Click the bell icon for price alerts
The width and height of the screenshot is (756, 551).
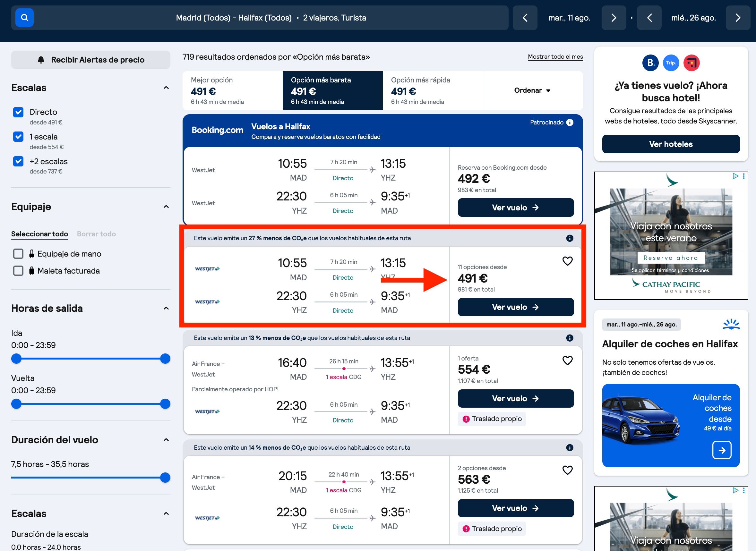[x=41, y=60]
